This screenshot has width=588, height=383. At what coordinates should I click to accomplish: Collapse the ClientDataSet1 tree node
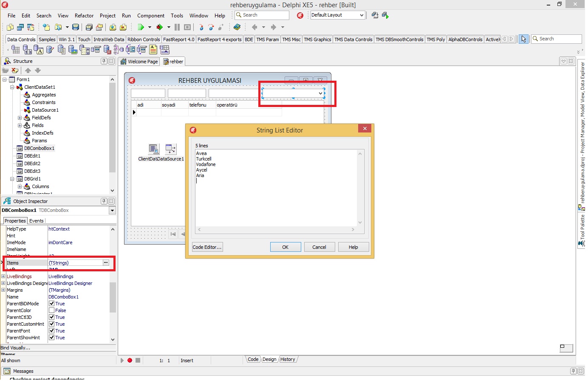[12, 87]
